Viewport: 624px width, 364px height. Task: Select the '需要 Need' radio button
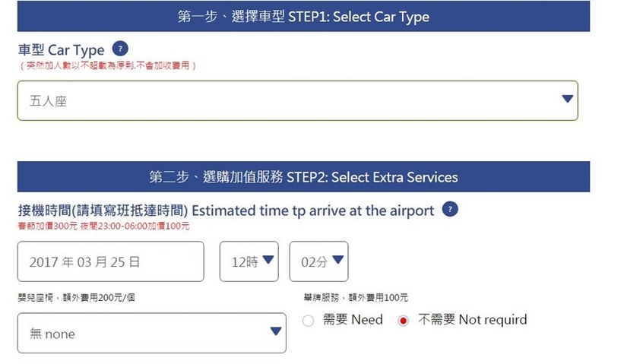[309, 321]
